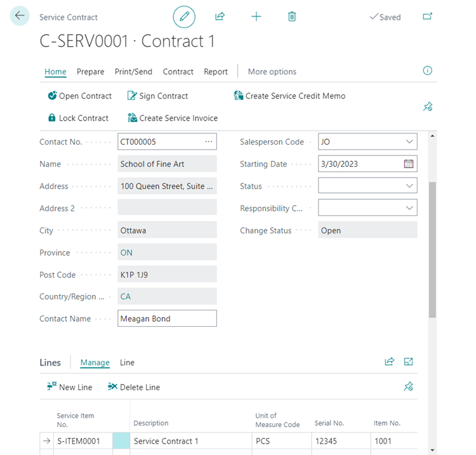Click the back arrow button

click(x=20, y=16)
